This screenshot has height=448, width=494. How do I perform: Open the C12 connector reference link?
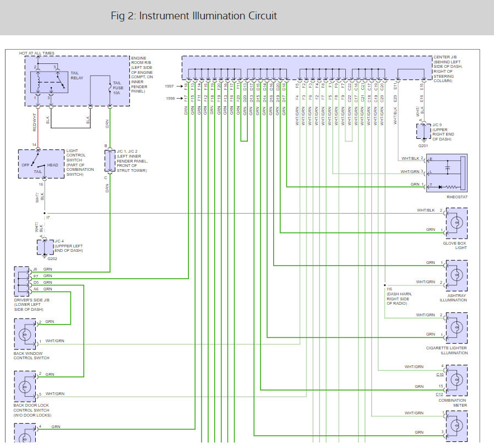pos(439,395)
